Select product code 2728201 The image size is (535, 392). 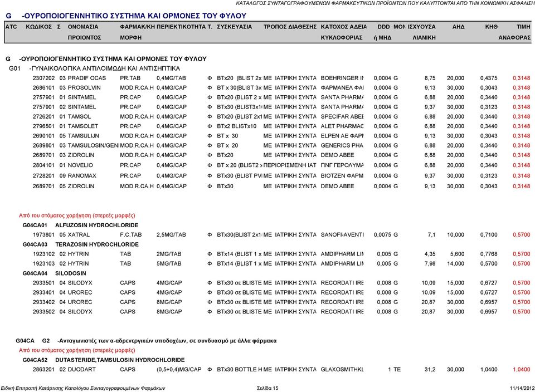(43, 176)
